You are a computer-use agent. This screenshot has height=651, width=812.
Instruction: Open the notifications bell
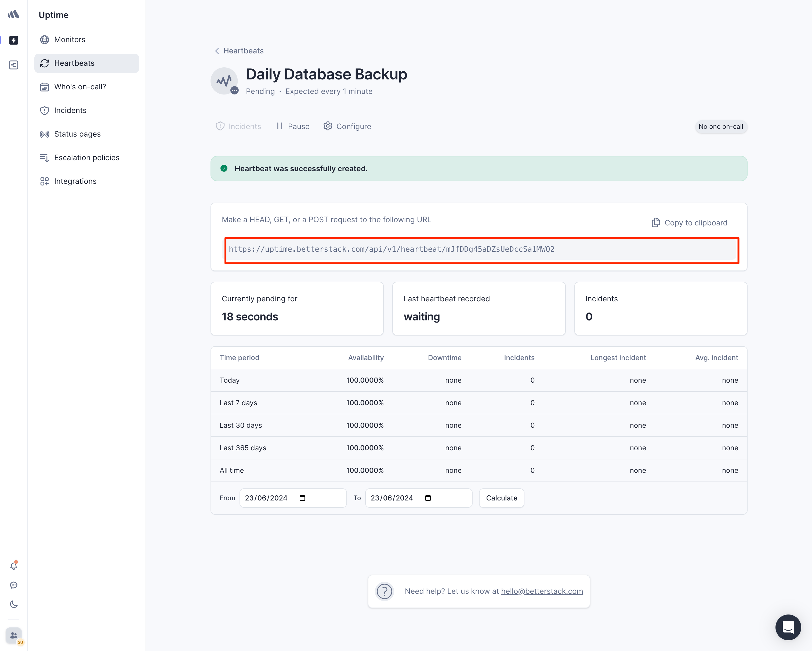[13, 566]
